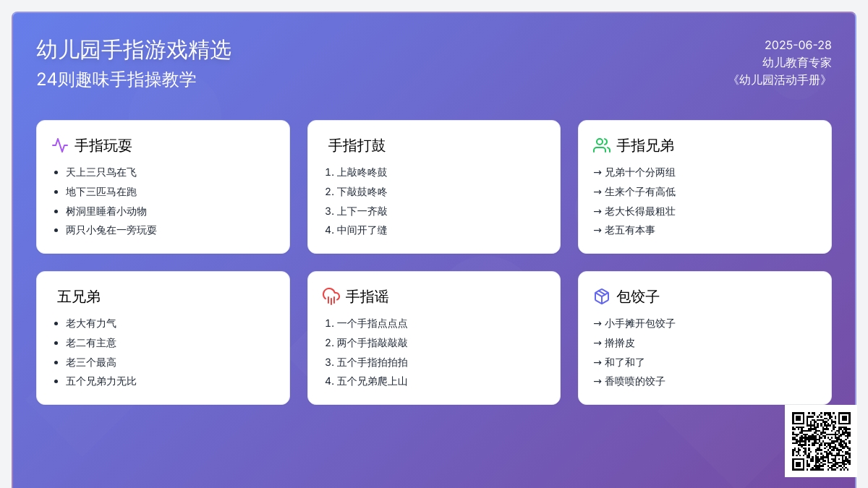868x488 pixels.
Task: Click list item 一个手指点点点
Action: pos(372,323)
